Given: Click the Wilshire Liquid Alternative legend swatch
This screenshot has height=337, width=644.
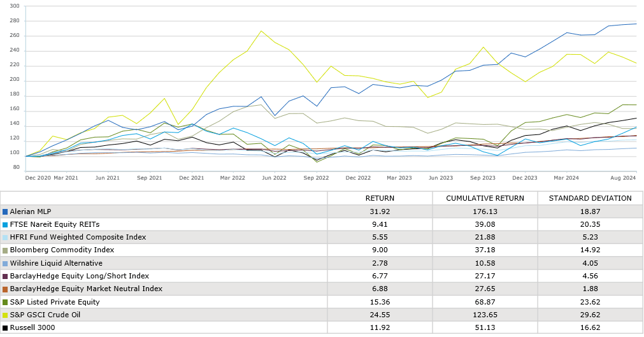Looking at the screenshot, I should (5, 263).
